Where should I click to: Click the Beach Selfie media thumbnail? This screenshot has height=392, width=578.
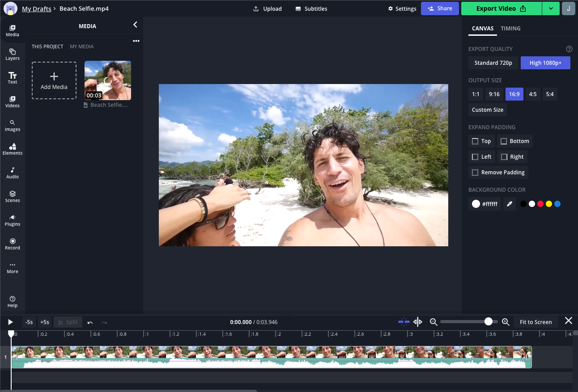108,80
